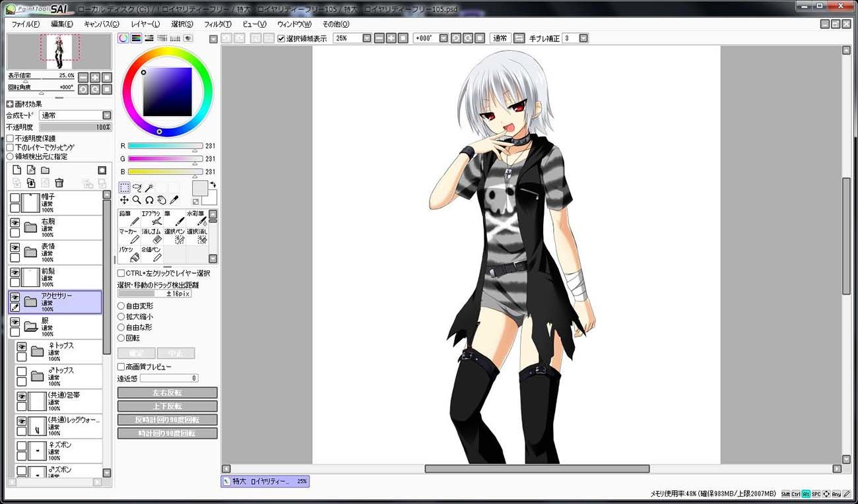The image size is (858, 504).
Task: Select the 拡大縮小 radio option
Action: 121,317
